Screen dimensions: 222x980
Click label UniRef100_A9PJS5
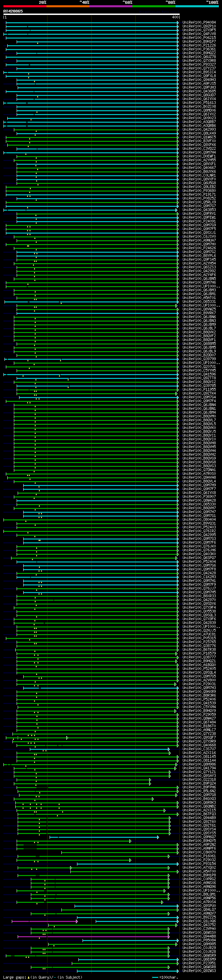[x=199, y=84]
